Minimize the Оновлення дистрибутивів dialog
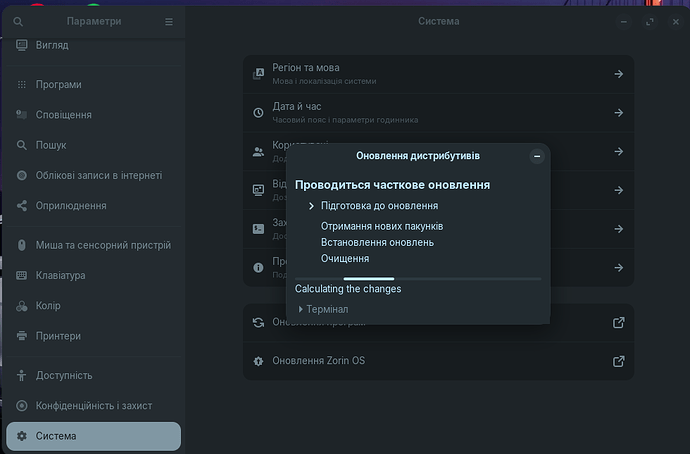The width and height of the screenshot is (690, 454). [x=537, y=156]
